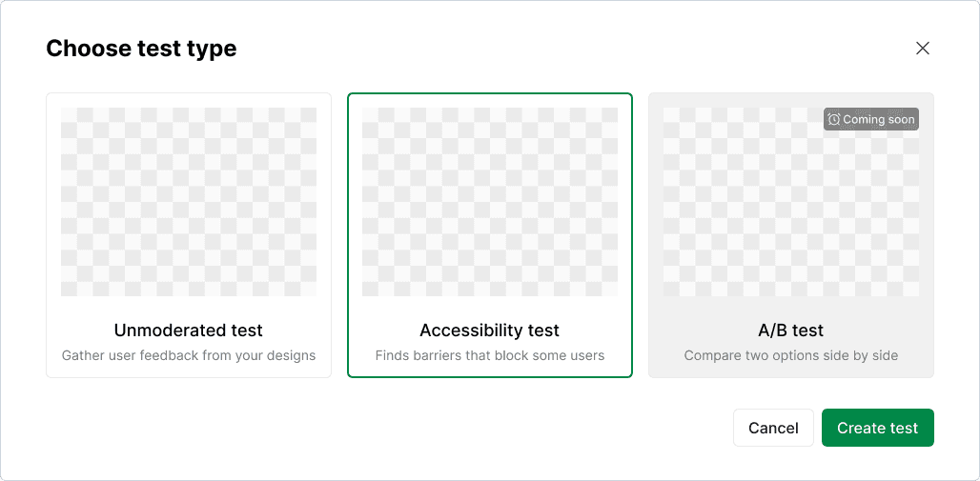Click the Unmoderated test preview image

click(189, 202)
